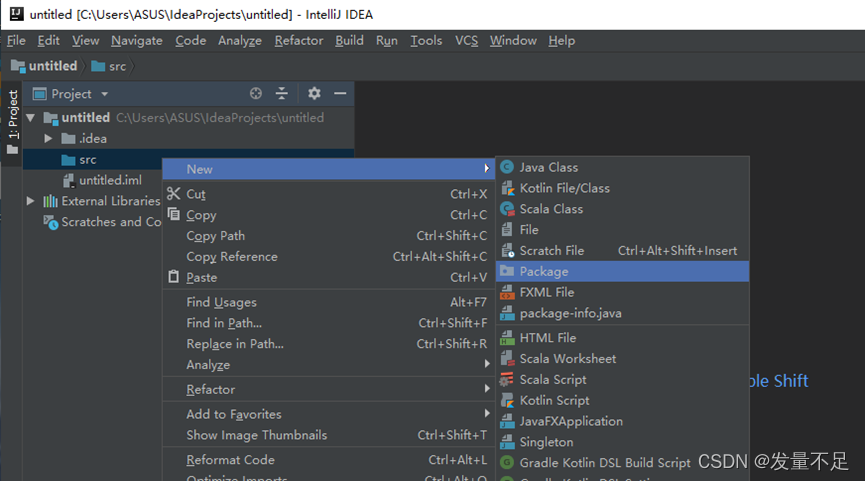Open the Build menu
Image resolution: width=865 pixels, height=481 pixels.
coord(349,41)
